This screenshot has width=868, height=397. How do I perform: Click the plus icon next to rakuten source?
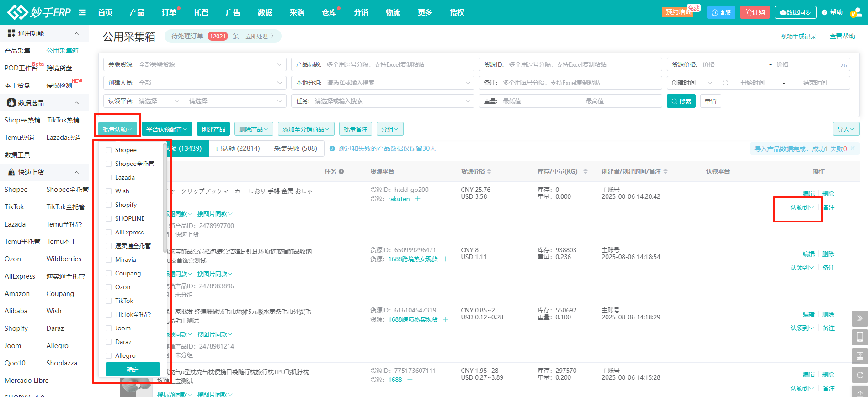418,199
